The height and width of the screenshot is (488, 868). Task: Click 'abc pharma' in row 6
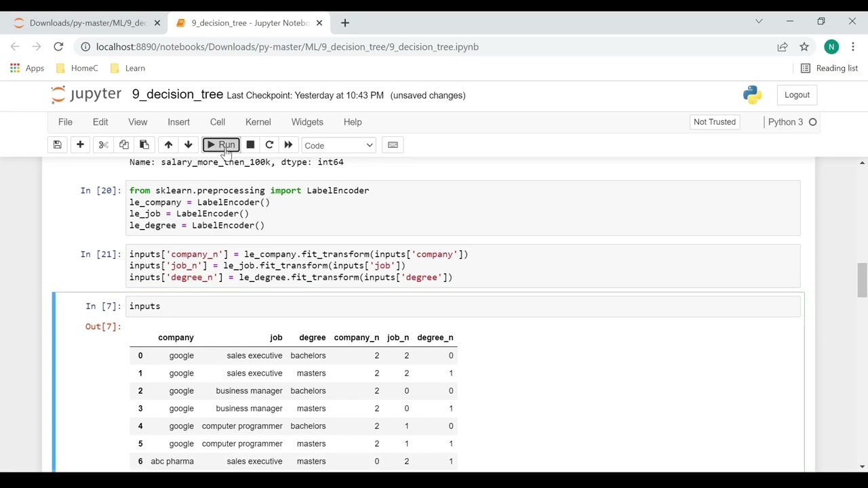[172, 462]
